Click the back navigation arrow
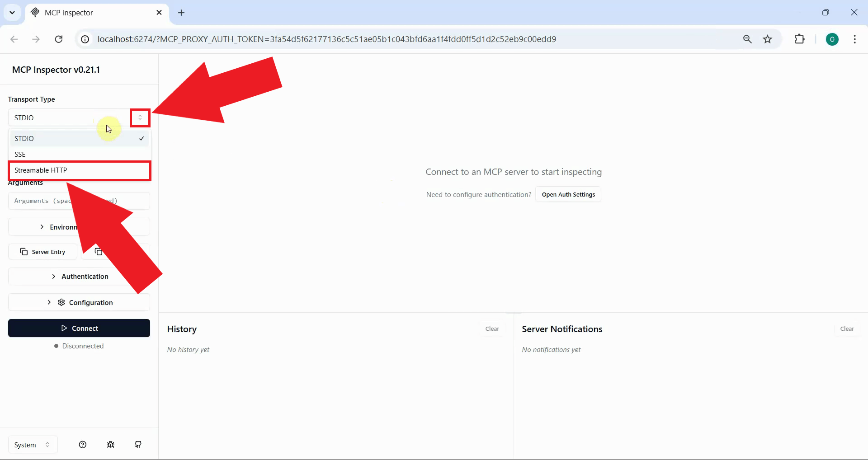The height and width of the screenshot is (460, 868). click(x=14, y=39)
